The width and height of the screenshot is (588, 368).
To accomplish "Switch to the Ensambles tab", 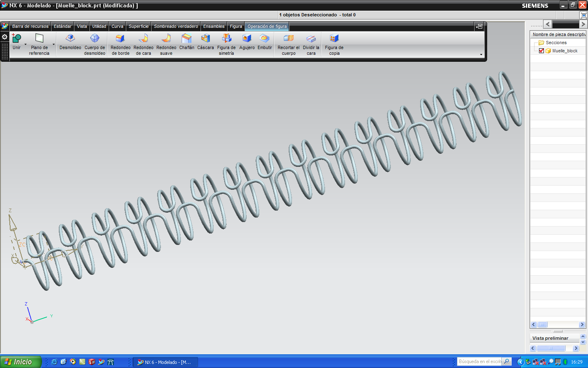I will tap(214, 26).
